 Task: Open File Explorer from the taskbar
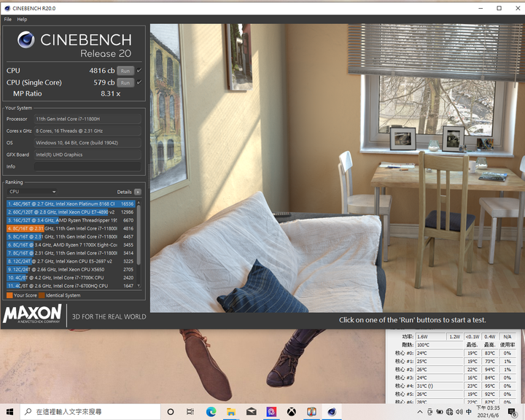pos(231,412)
